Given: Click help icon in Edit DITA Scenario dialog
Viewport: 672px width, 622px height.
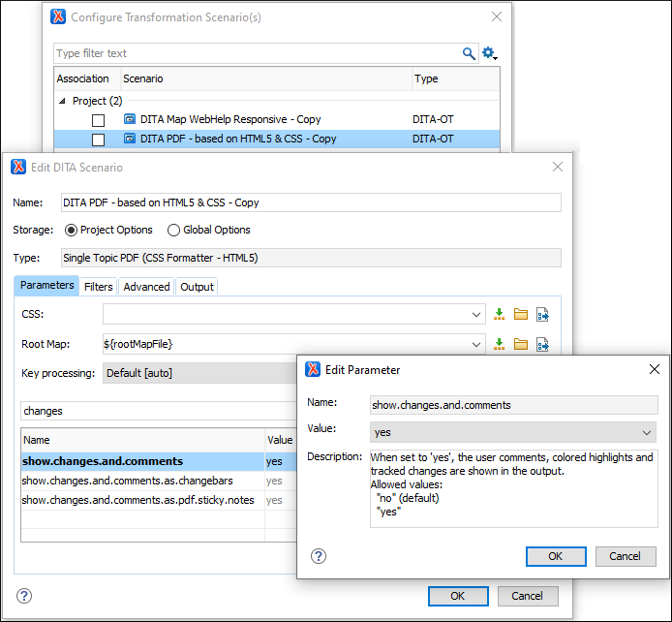Looking at the screenshot, I should [25, 596].
